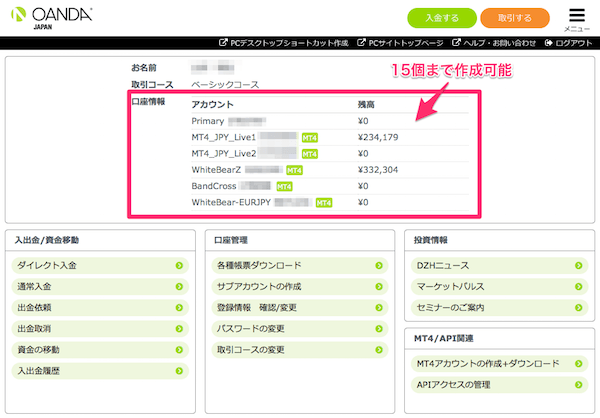Open MT4アカウントの作成+ダウンロード
Image resolution: width=600 pixels, height=418 pixels.
[500, 364]
